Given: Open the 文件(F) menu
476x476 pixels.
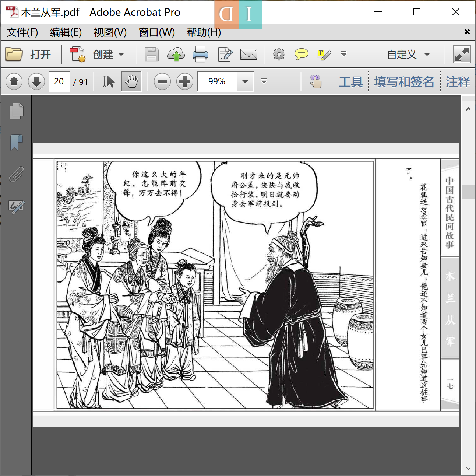Looking at the screenshot, I should 22,32.
